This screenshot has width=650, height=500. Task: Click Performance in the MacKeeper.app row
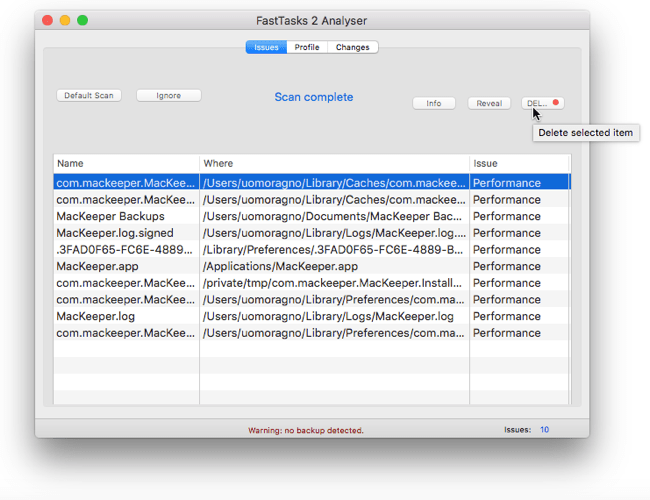[x=507, y=266]
